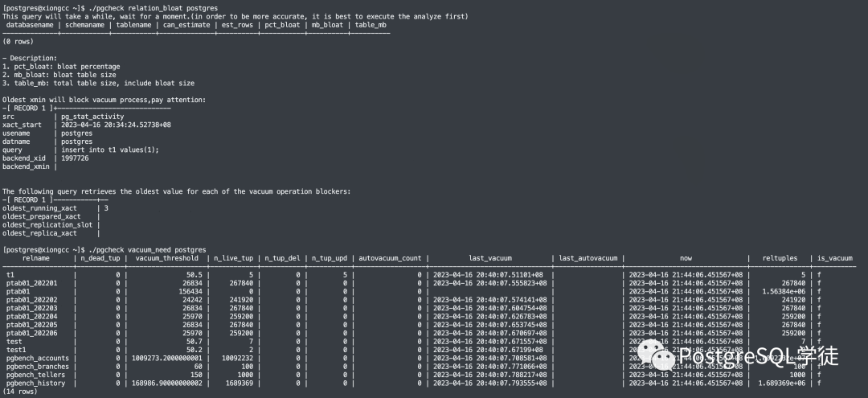Select the 'last_autovacuum' column header
The image size is (868, 398).
pyautogui.click(x=588, y=259)
